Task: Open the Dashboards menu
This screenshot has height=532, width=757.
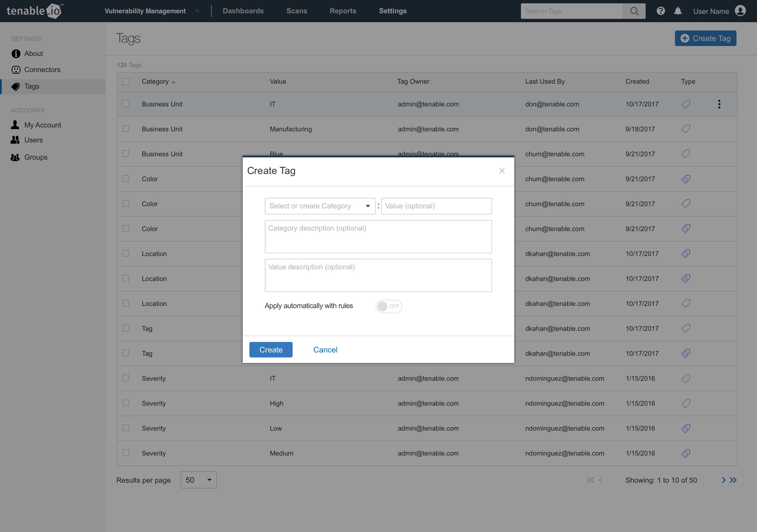Action: coord(243,11)
